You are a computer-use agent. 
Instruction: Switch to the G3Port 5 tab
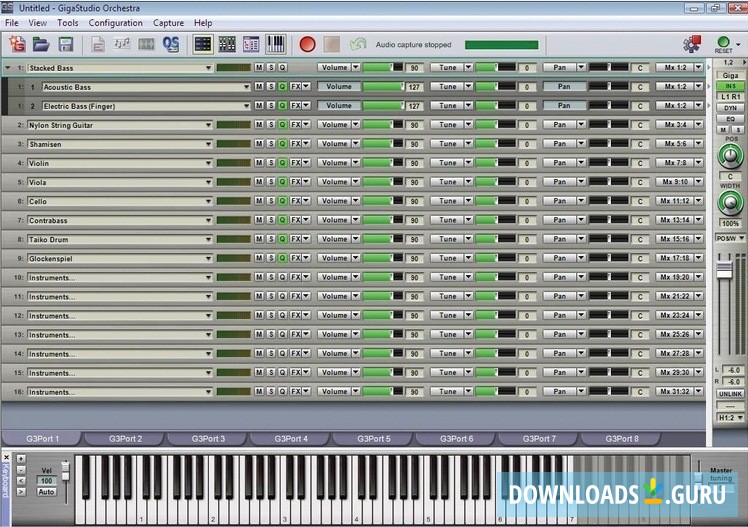click(374, 439)
